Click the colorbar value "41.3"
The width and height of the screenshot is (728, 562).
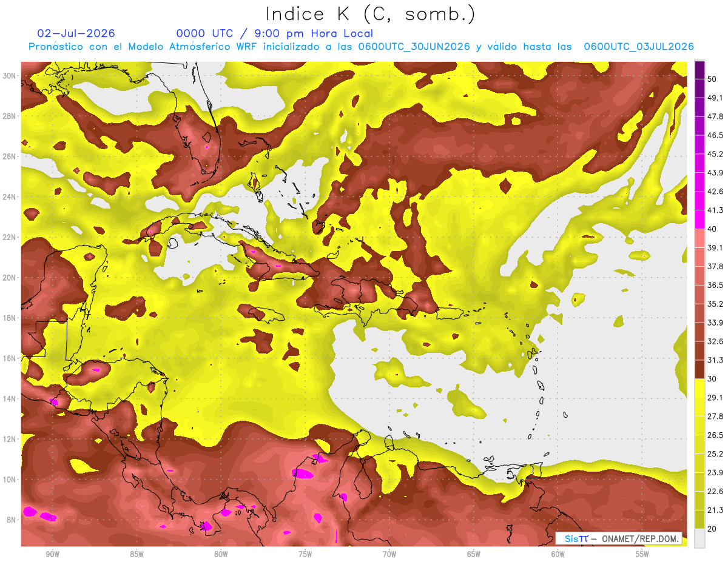(715, 210)
